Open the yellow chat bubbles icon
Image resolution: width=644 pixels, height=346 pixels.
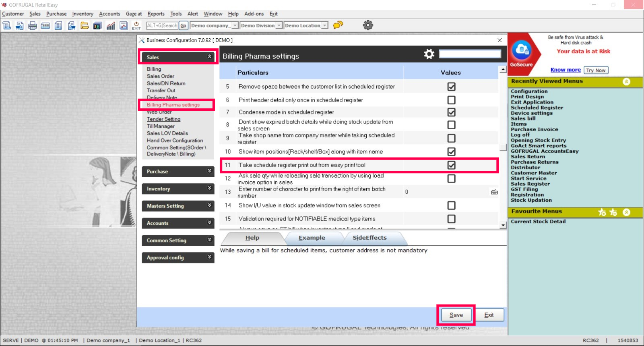(338, 25)
